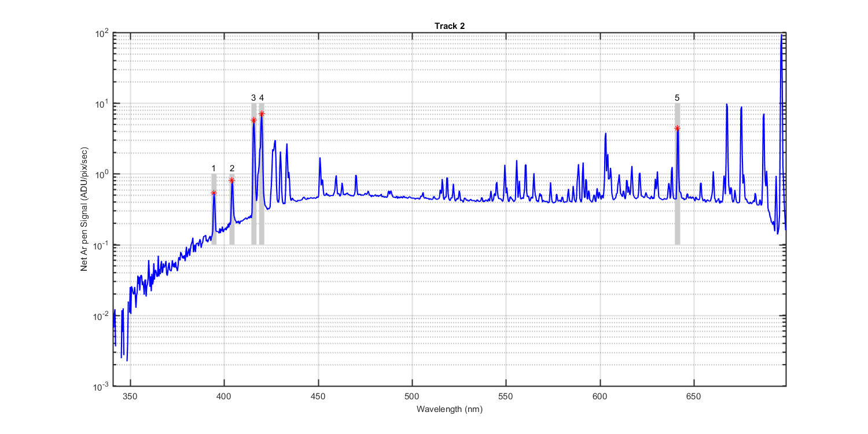Select the peak label "4"
The width and height of the screenshot is (868, 434).
262,97
